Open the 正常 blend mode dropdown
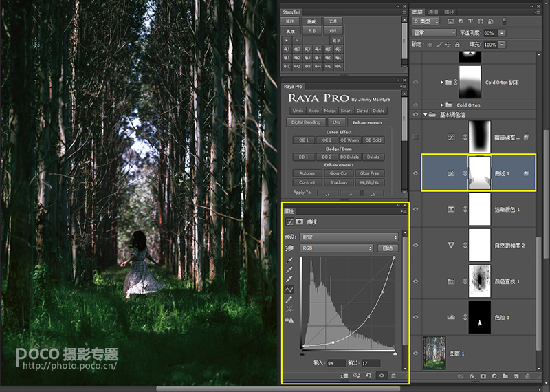This screenshot has height=392, width=550. pyautogui.click(x=434, y=33)
